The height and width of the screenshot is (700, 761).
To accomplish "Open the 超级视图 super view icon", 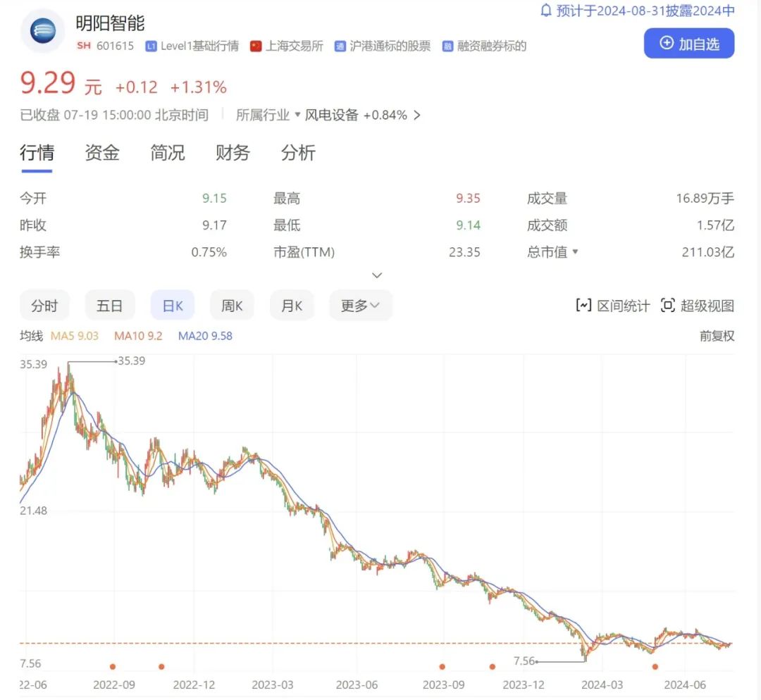I will point(667,305).
